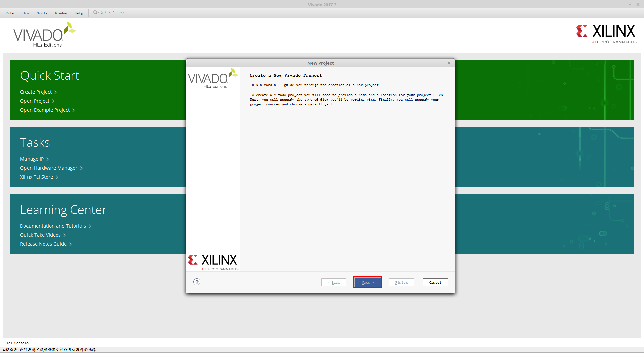
Task: Open the Xilinx Tcl Store link
Action: (x=37, y=177)
